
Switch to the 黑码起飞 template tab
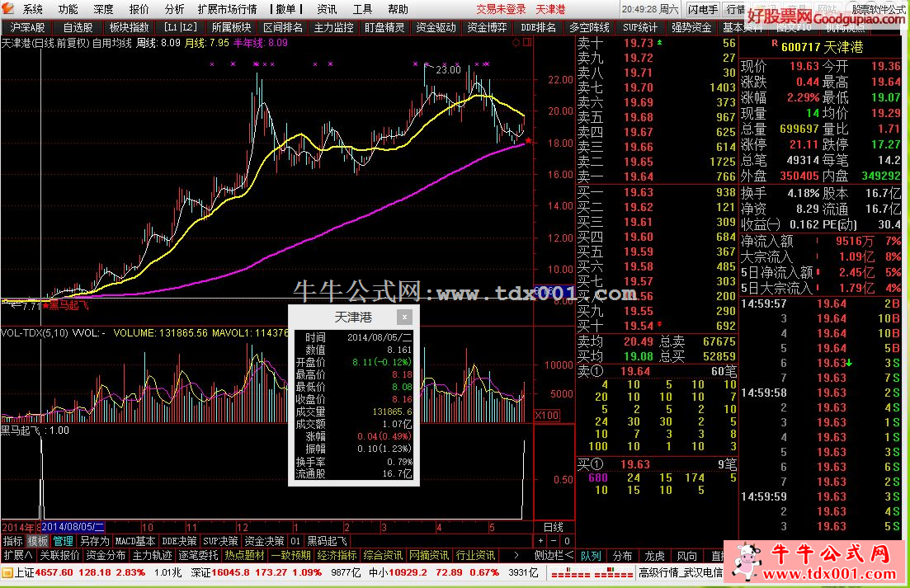click(x=327, y=541)
